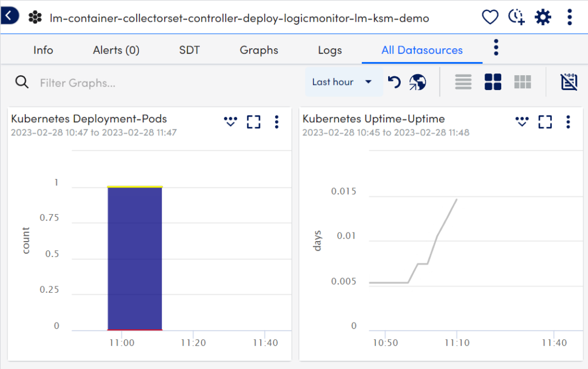Add resource to favorites with heart icon
The width and height of the screenshot is (588, 369).
(490, 18)
